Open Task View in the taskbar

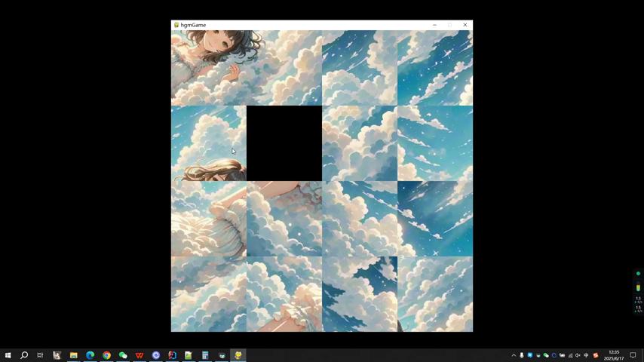click(40, 355)
